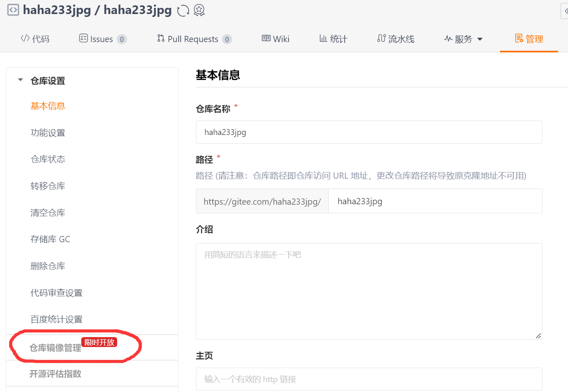Viewport: 568px width, 392px height.
Task: Select the 管理 tab
Action: (x=529, y=39)
